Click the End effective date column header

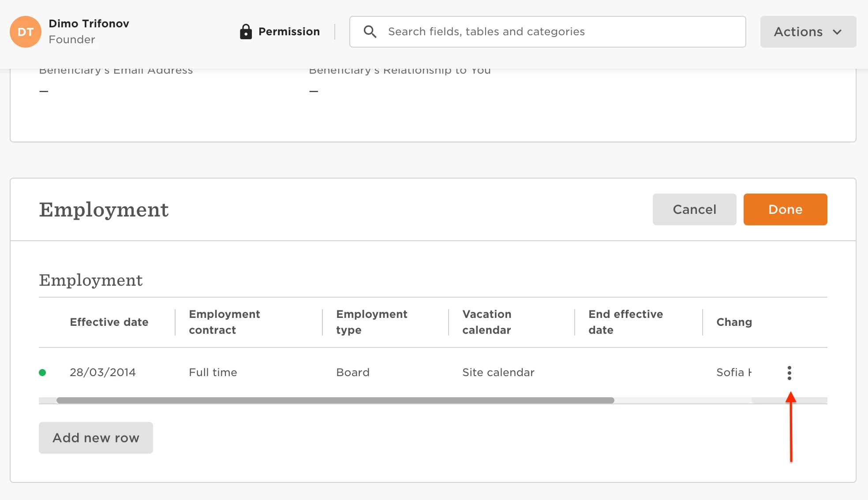(626, 322)
